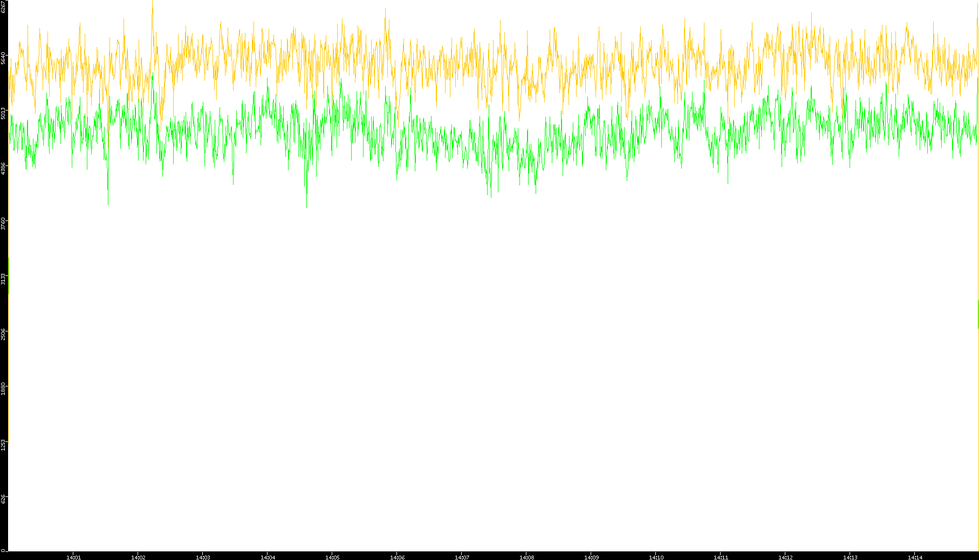Click the 5640 value on vertical axis
The image size is (979, 560).
(x=4, y=59)
